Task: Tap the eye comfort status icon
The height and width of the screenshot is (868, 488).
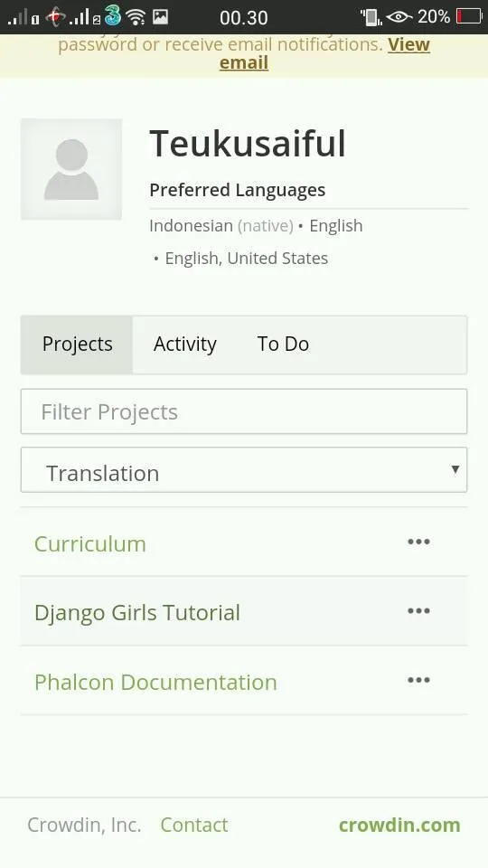Action: pos(399,17)
